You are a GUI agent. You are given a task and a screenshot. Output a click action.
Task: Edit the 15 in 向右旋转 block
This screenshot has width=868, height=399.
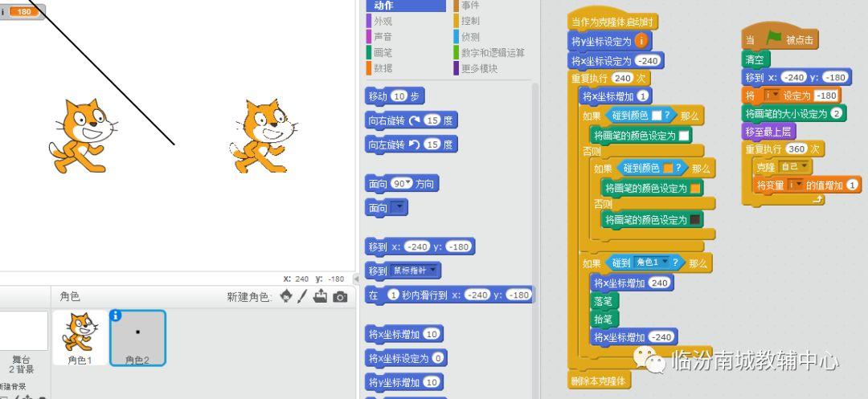pos(432,120)
